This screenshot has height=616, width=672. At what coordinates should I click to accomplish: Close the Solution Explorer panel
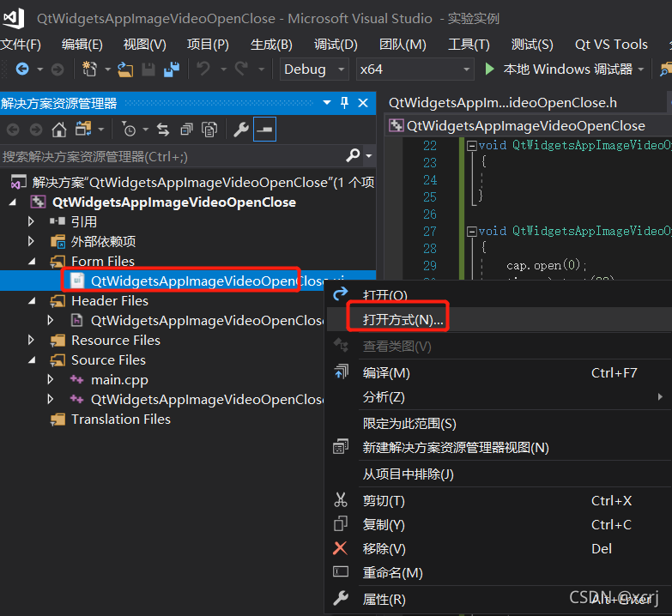coord(363,103)
